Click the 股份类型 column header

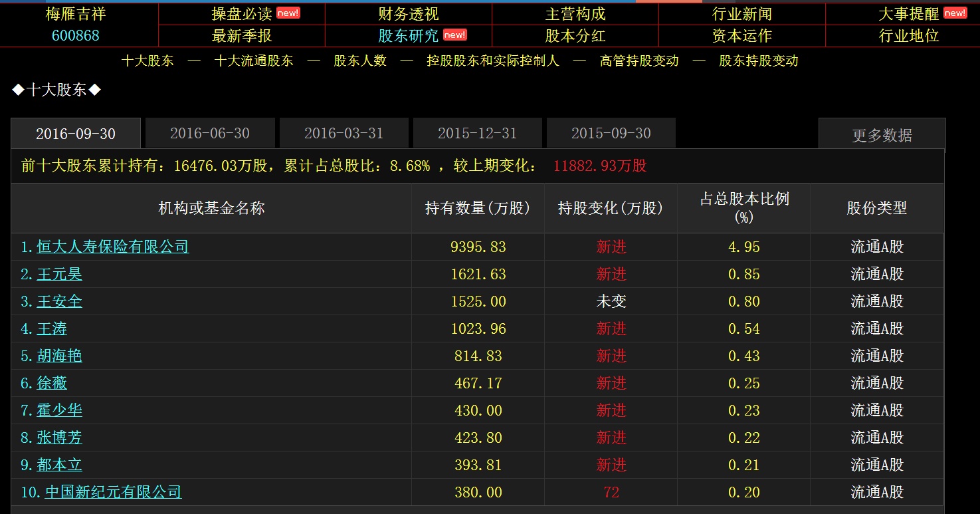[877, 208]
